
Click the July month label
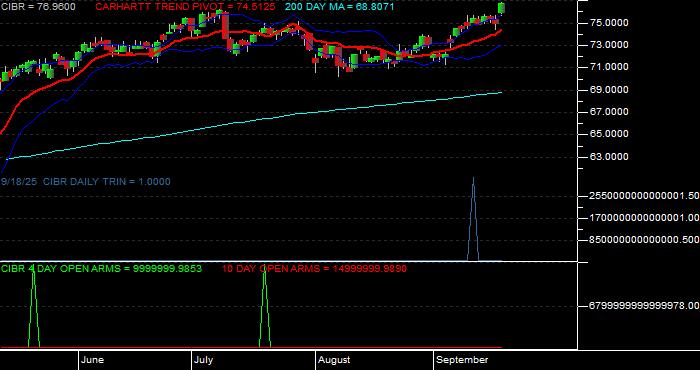pyautogui.click(x=204, y=360)
